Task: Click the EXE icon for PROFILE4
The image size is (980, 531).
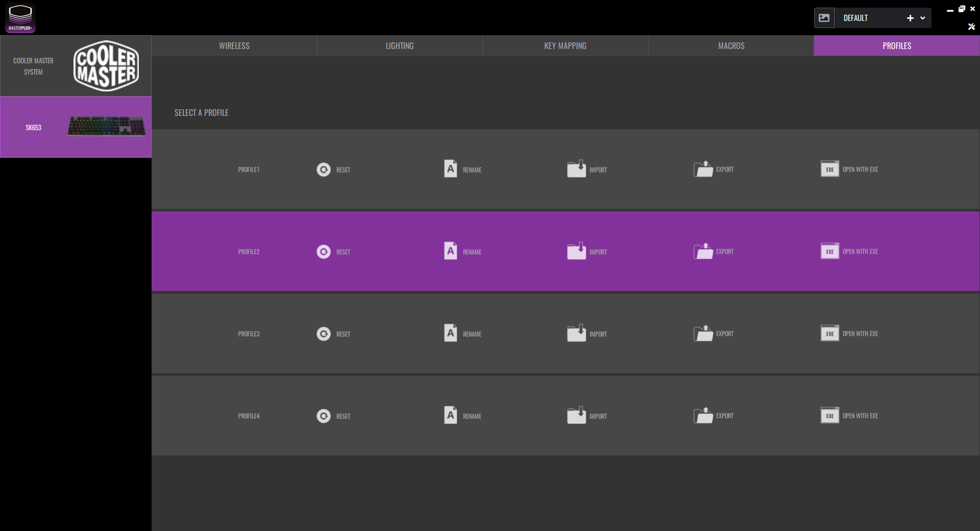Action: click(x=830, y=416)
